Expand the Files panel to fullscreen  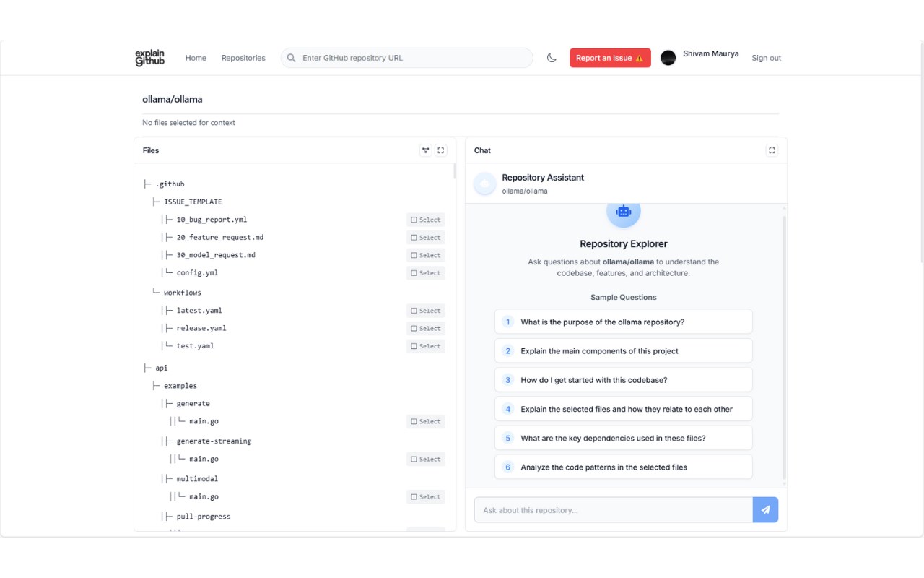441,150
